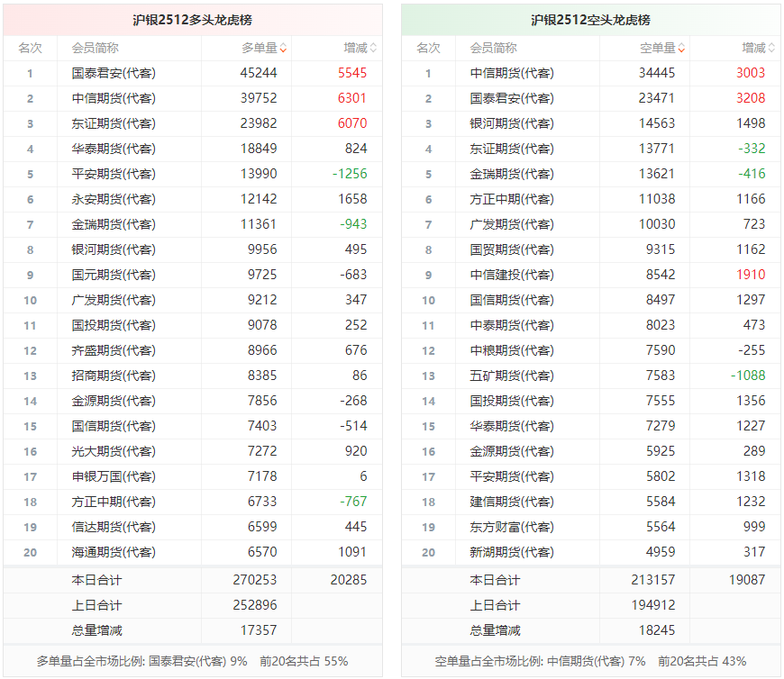Sort short table by 增减 arrows
This screenshot has height=679, width=784.
[771, 48]
